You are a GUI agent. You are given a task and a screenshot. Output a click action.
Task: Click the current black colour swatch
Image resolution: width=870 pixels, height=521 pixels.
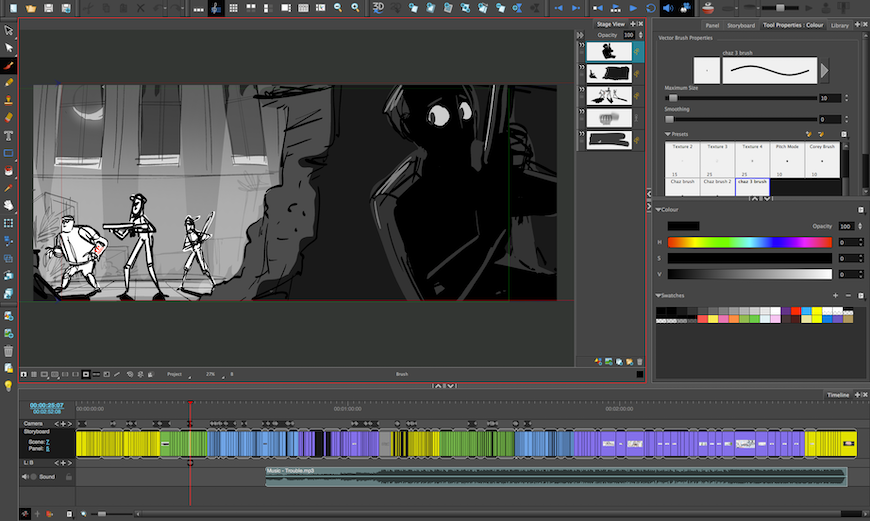coord(683,226)
